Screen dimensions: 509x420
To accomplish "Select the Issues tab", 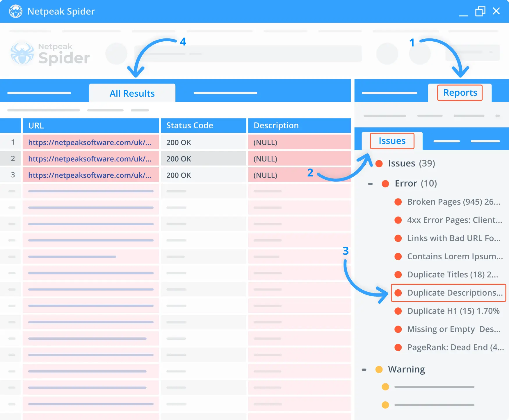I will click(x=392, y=141).
